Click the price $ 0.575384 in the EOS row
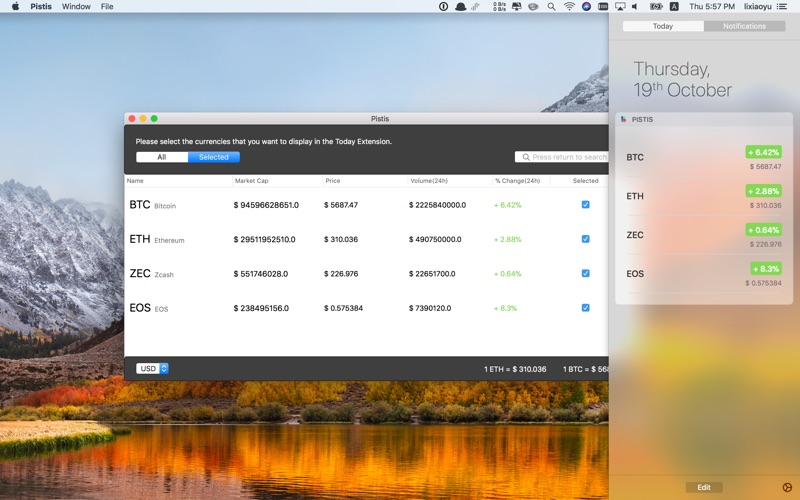The width and height of the screenshot is (800, 500). coord(343,308)
